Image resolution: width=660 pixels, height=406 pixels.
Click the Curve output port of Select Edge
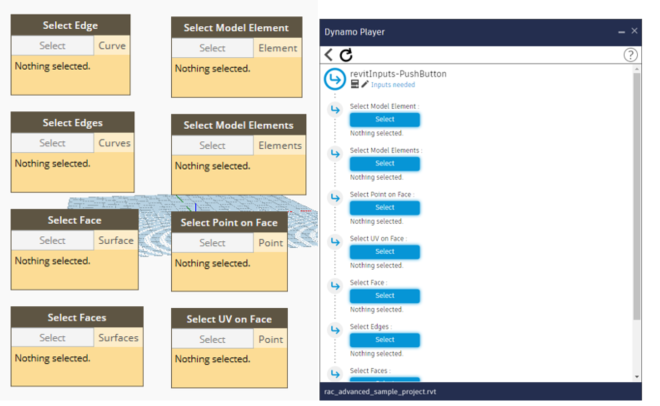coord(112,45)
